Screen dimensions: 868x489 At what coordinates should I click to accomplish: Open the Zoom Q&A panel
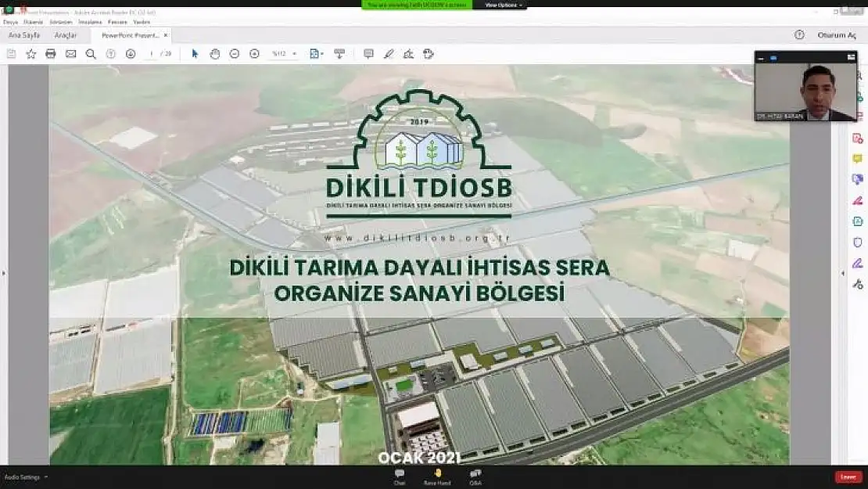pos(475,477)
